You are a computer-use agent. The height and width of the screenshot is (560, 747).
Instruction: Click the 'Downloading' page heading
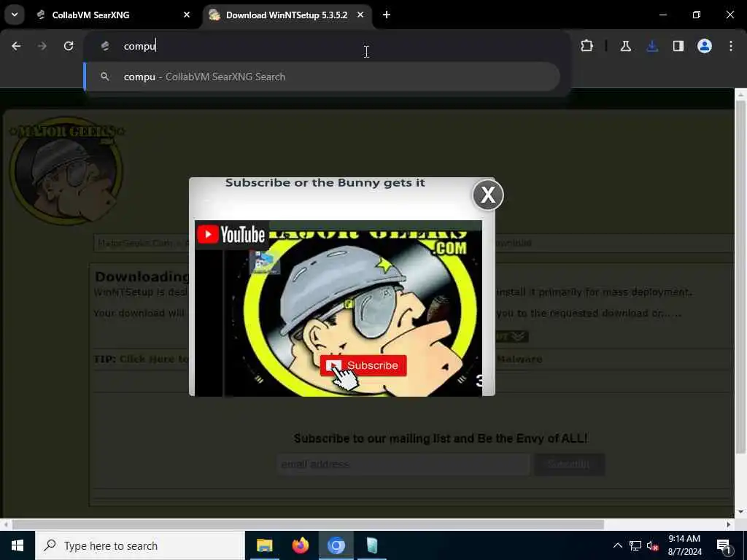(142, 276)
